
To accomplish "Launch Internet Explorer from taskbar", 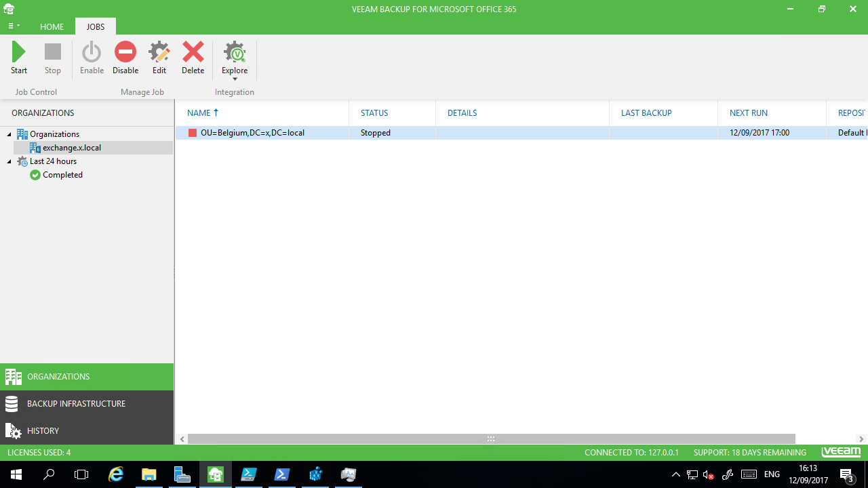I will (x=116, y=474).
